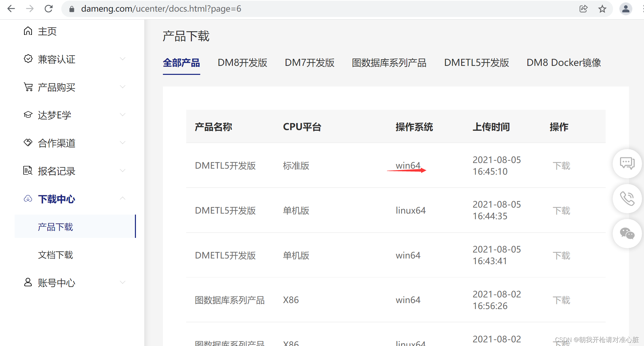This screenshot has height=346, width=644.
Task: Click the cart icon beside 产品购买
Action: click(x=28, y=87)
